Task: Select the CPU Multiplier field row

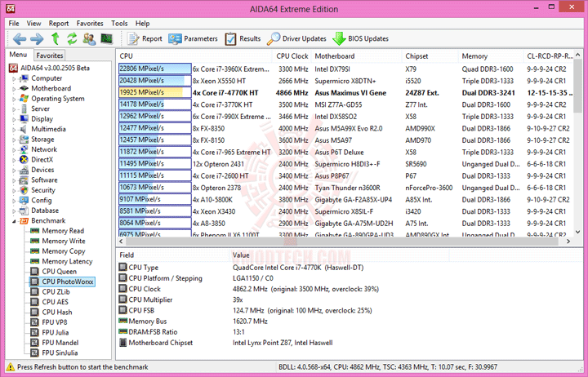Action: coord(349,299)
